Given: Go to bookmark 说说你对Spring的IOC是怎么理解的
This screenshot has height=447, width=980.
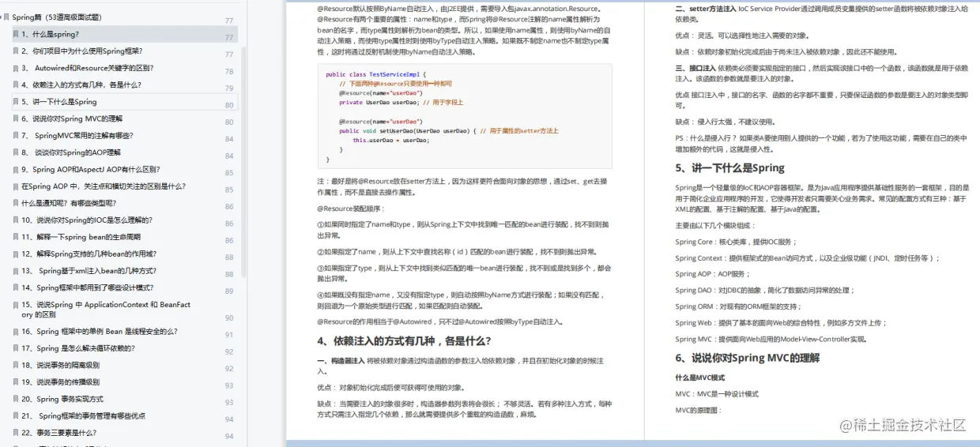Looking at the screenshot, I should [x=87, y=220].
